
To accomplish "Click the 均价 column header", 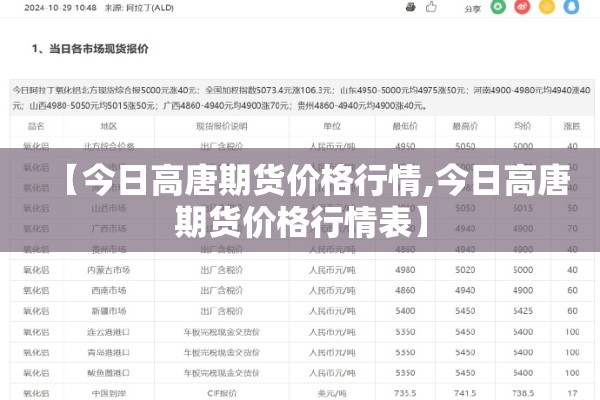I will pos(523,126).
